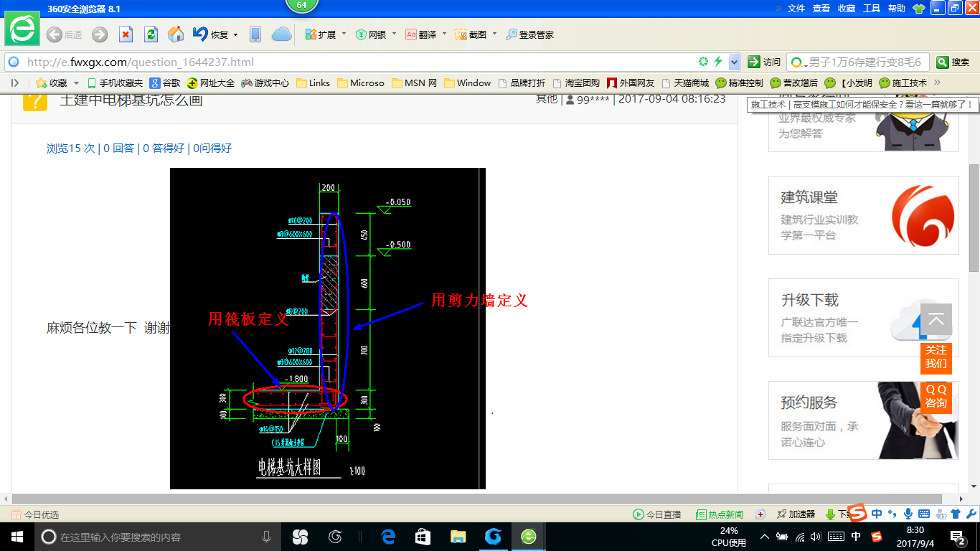This screenshot has height=551, width=980.
Task: Click the Sogou soft keyboard icon
Action: coord(924,513)
